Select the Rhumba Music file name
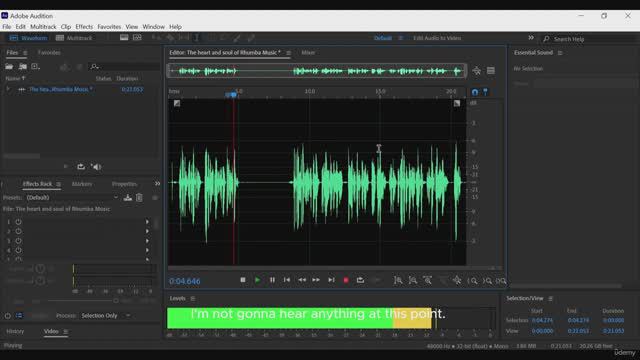Viewport: 640px width, 360px height. [x=61, y=89]
